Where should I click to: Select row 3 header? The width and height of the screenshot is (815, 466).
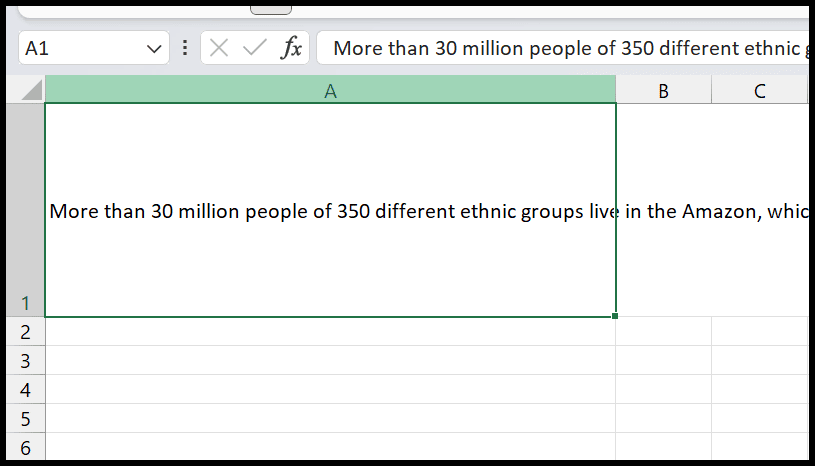click(x=25, y=361)
